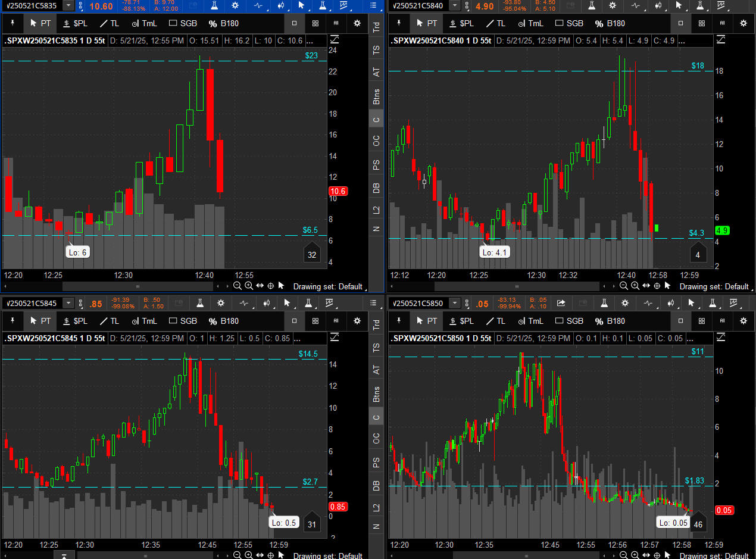Open Edit Studies flask in C5835 chart
Viewport: 756px width, 559px height.
(x=214, y=5)
